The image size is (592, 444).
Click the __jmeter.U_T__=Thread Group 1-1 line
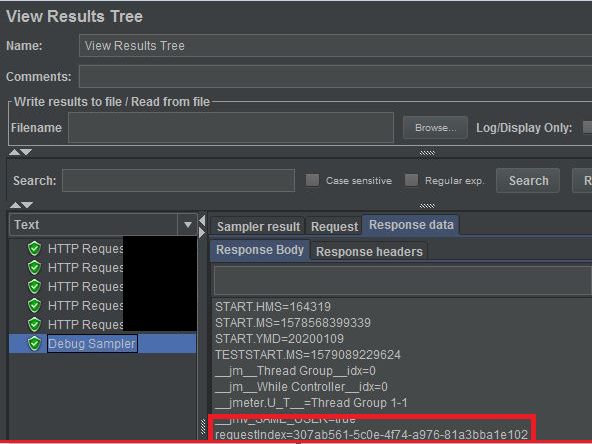click(311, 403)
